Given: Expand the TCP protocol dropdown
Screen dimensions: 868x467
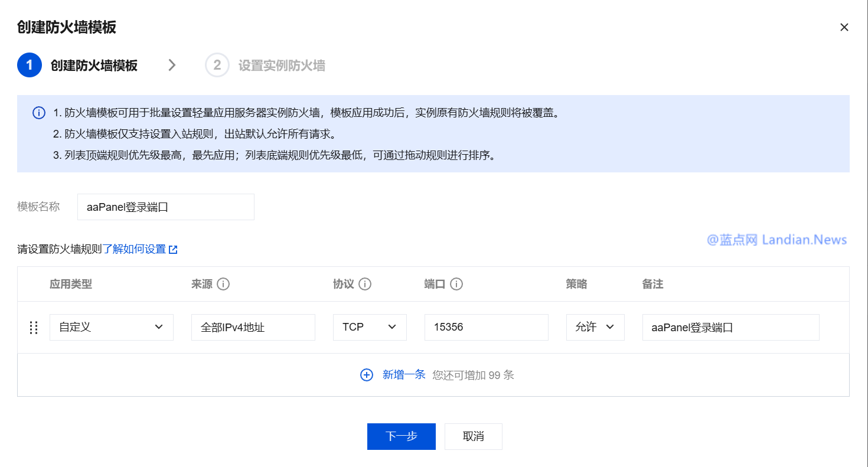Looking at the screenshot, I should 370,327.
